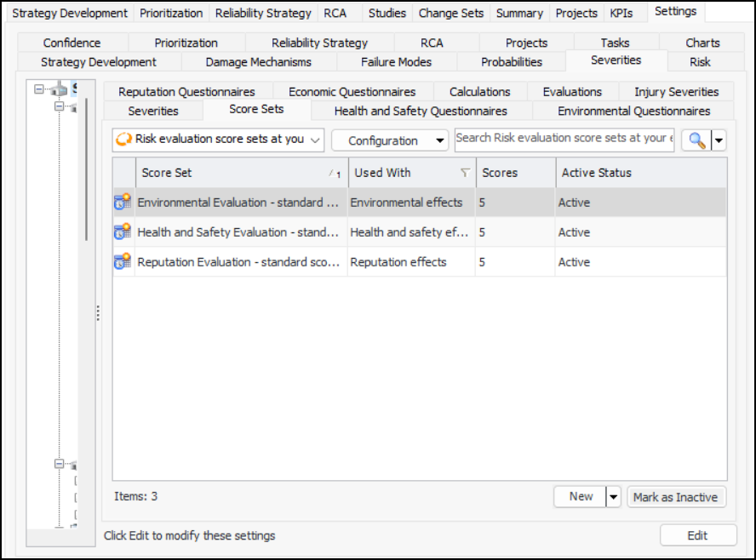The height and width of the screenshot is (560, 756).
Task: Open the Failure Modes settings tab
Action: coord(397,62)
